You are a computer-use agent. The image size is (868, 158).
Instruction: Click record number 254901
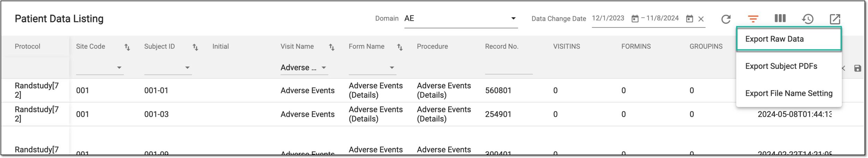pos(498,114)
